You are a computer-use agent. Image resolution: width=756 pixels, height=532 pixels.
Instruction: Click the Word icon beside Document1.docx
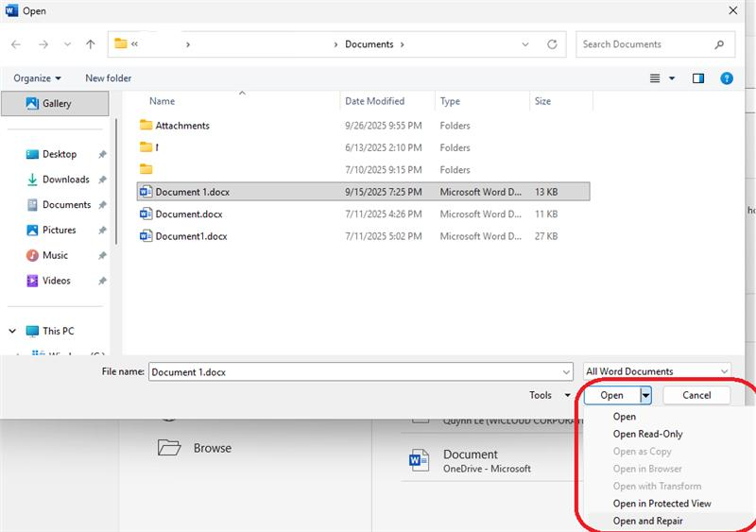[146, 236]
